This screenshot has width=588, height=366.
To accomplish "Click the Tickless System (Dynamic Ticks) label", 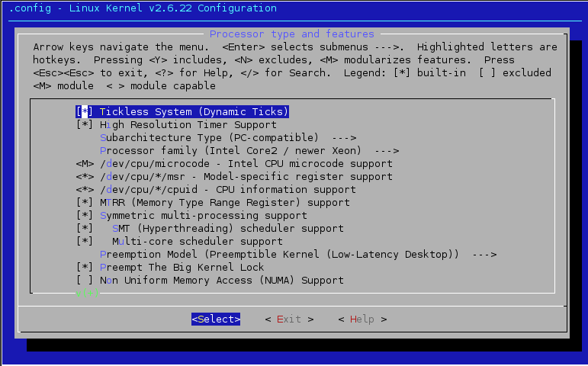I will [194, 112].
